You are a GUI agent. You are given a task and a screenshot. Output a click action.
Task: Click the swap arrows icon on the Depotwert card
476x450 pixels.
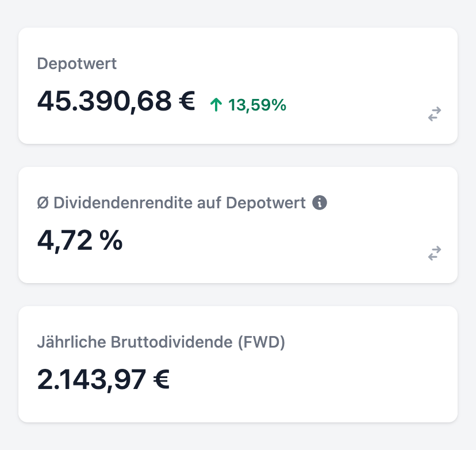[x=434, y=115]
